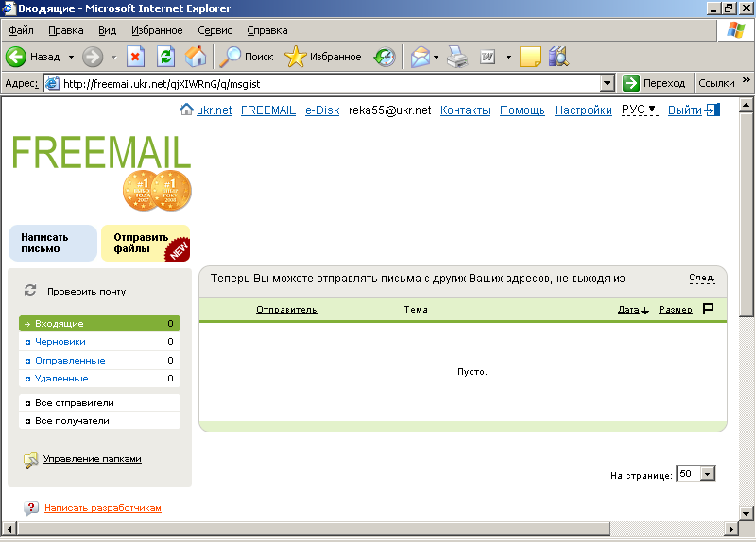
Task: Open the ukr.net link
Action: pyautogui.click(x=215, y=110)
